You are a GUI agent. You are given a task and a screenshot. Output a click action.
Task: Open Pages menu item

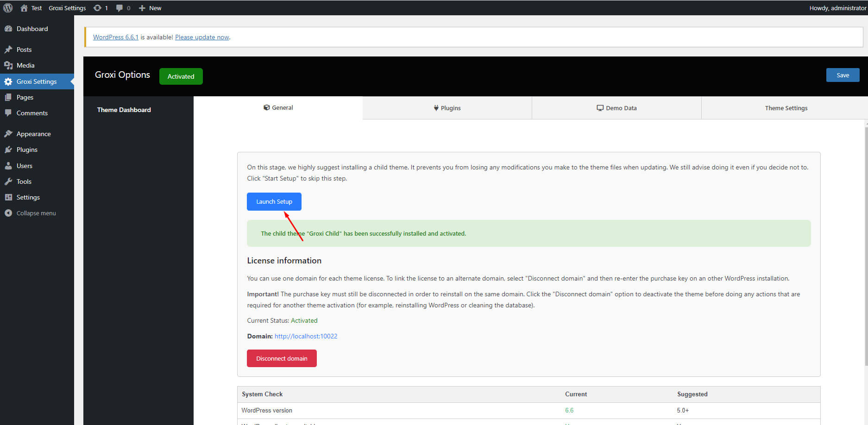click(x=37, y=97)
